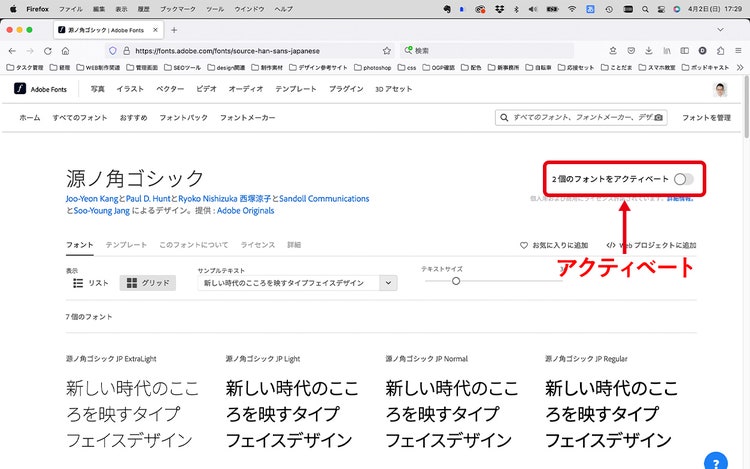Open すべてのフォント in the navigation

(x=80, y=118)
